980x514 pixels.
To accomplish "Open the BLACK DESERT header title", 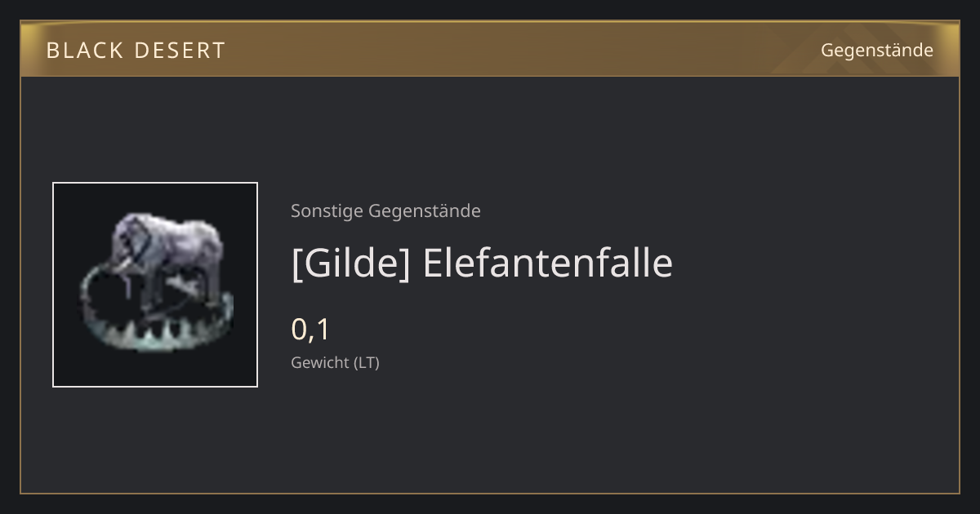I will click(x=136, y=51).
